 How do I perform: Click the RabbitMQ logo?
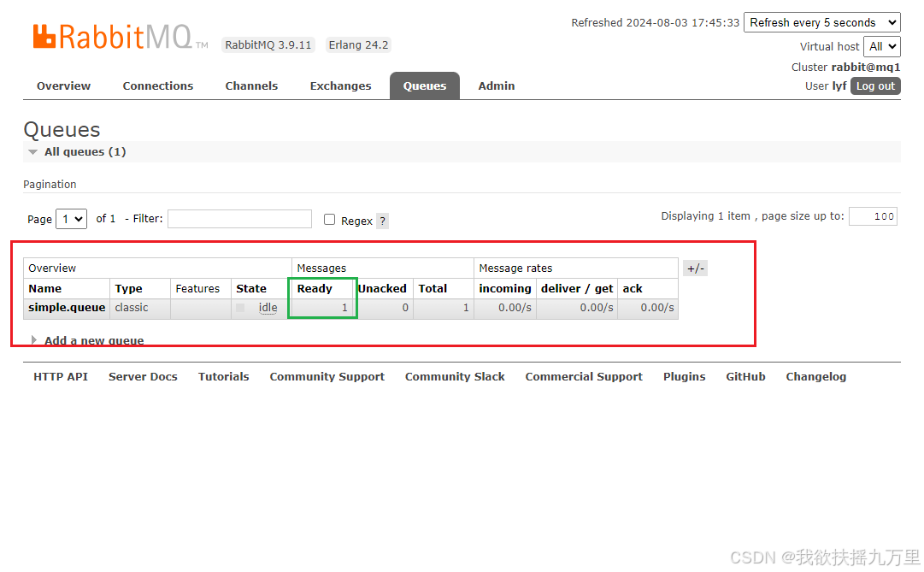pyautogui.click(x=121, y=37)
